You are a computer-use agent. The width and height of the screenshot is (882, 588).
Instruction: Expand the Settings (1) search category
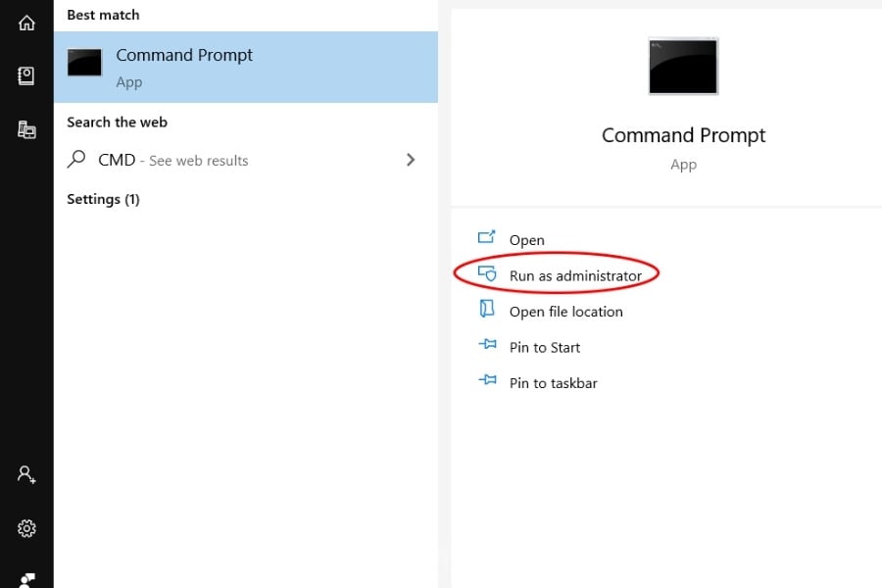pos(103,199)
